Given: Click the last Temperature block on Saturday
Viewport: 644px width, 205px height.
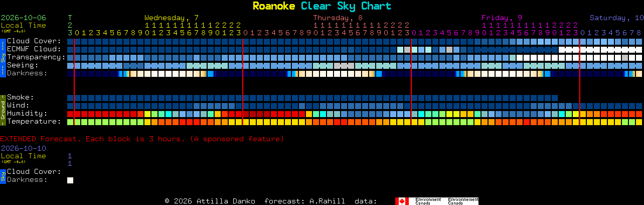Looking at the screenshot, I should (639, 122).
